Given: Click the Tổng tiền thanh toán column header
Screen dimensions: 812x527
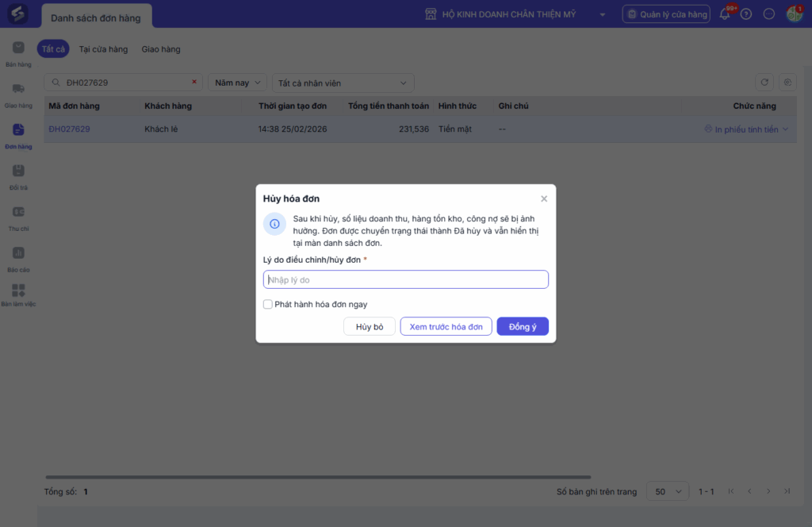Looking at the screenshot, I should tap(389, 106).
